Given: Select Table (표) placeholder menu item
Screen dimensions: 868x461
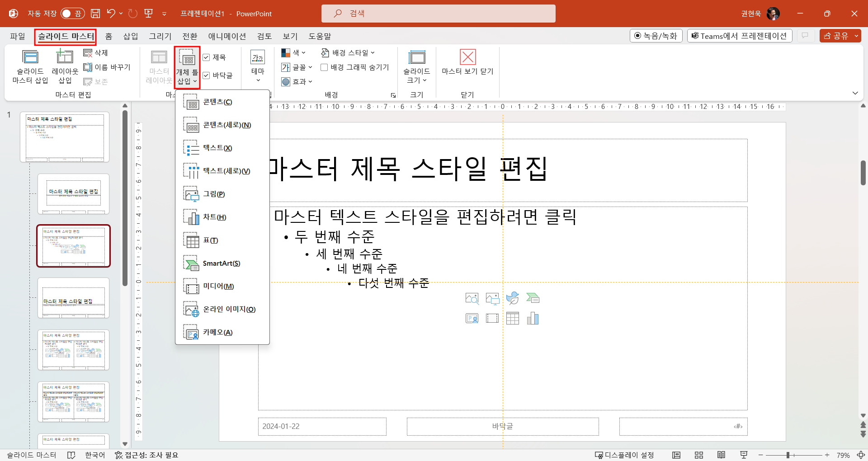Looking at the screenshot, I should pyautogui.click(x=222, y=240).
